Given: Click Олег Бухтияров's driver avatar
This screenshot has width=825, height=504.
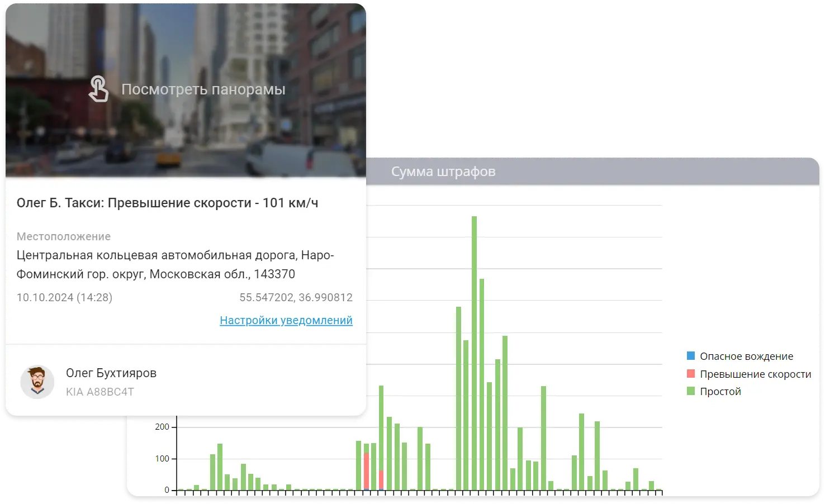Looking at the screenshot, I should coord(37,382).
